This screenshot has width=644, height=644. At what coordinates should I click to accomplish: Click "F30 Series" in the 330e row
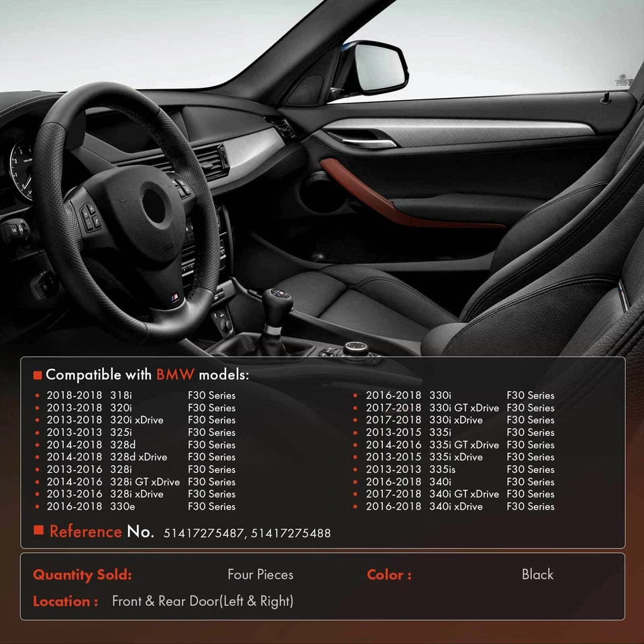[x=211, y=506]
